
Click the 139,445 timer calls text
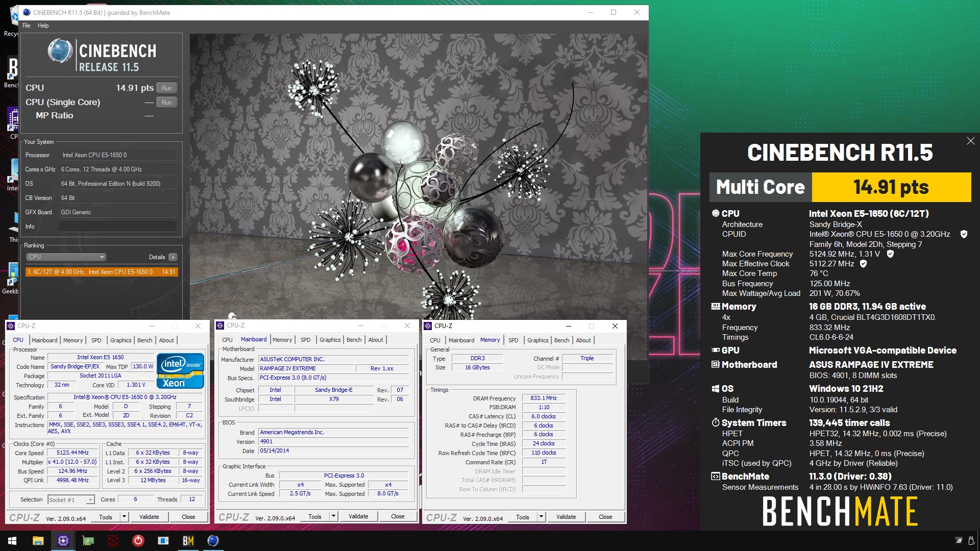849,423
